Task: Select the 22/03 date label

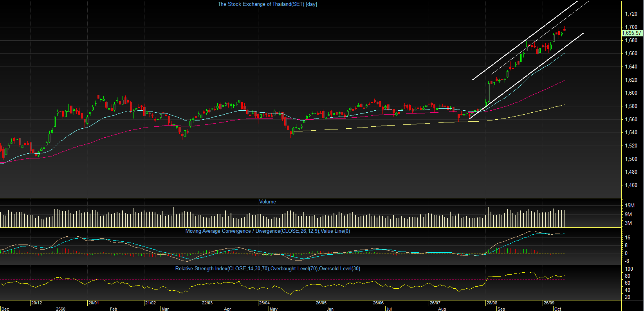Action: 207,303
